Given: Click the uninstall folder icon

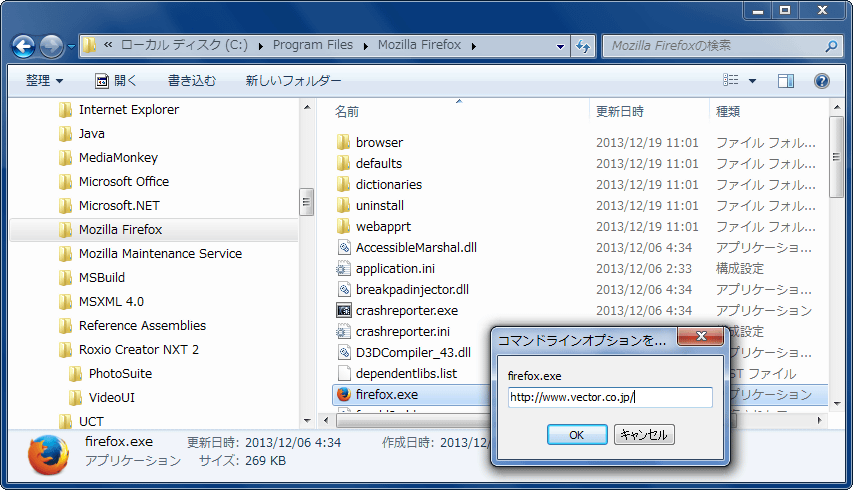Looking at the screenshot, I should [x=343, y=206].
